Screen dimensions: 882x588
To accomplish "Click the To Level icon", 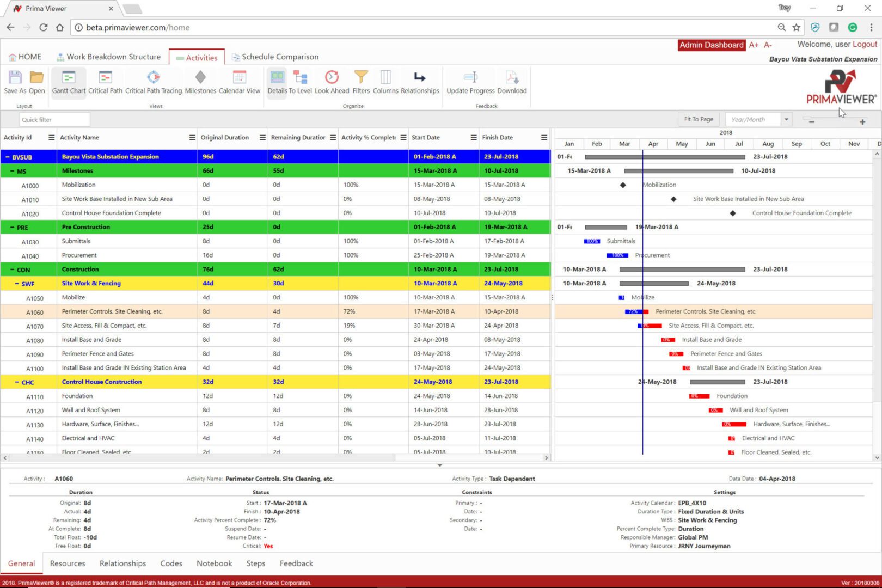I will [x=301, y=77].
